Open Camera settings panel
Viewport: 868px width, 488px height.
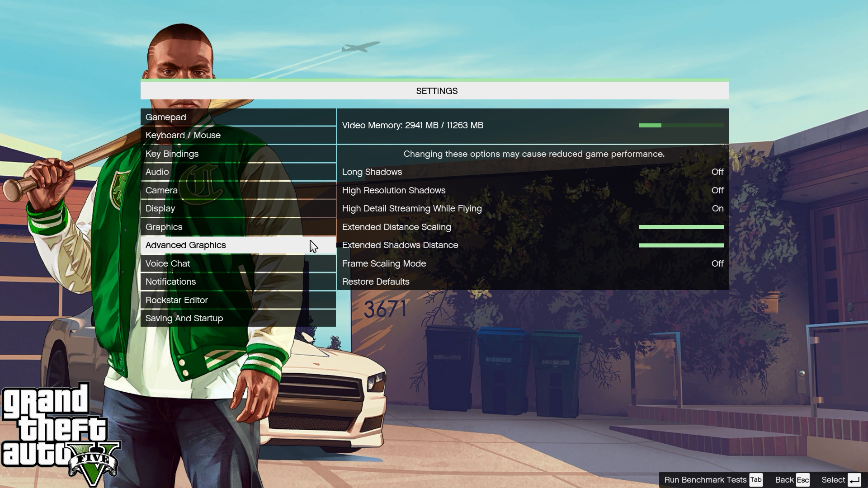pyautogui.click(x=161, y=190)
